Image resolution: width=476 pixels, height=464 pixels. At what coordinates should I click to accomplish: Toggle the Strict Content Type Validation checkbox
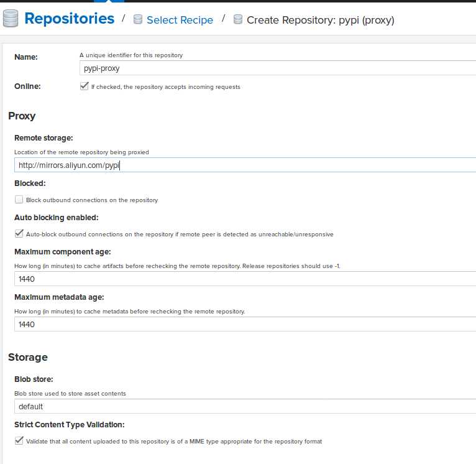click(x=19, y=441)
